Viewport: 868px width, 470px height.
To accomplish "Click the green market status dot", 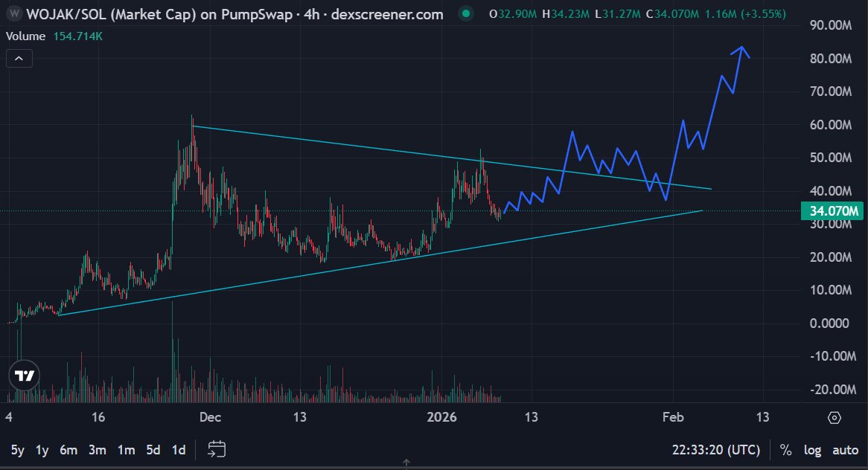I will 466,14.
